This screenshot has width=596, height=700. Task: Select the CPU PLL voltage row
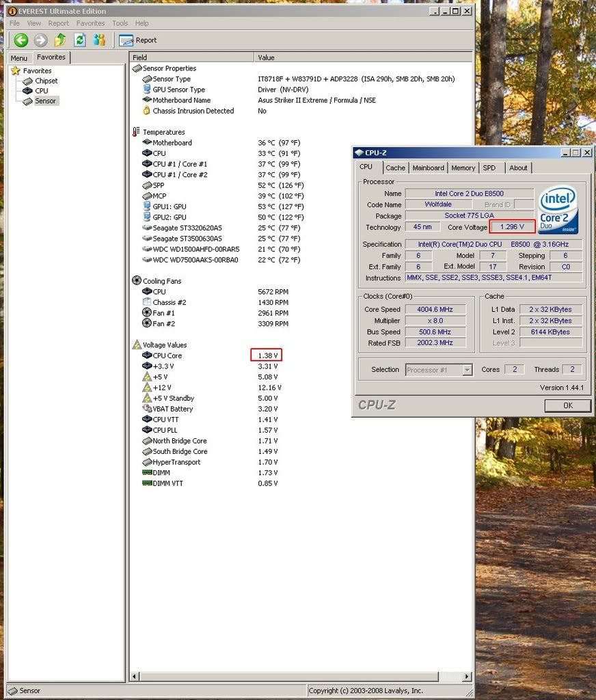coord(301,430)
